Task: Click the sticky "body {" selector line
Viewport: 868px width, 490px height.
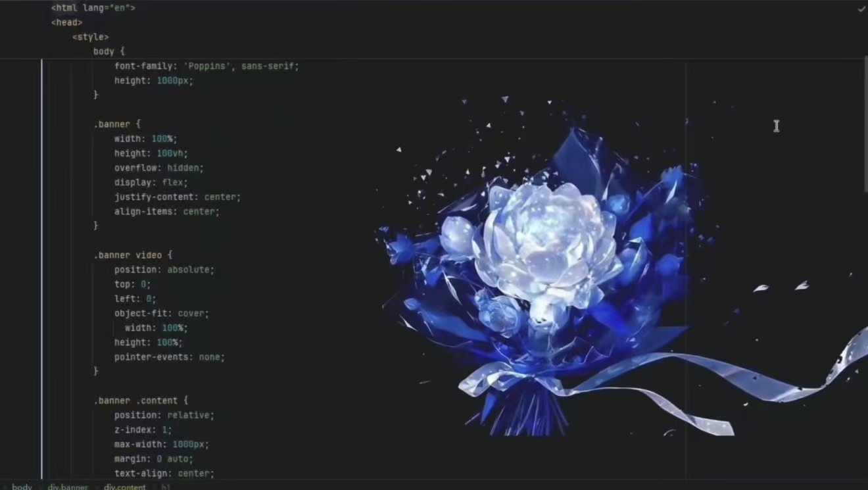Action: [x=109, y=51]
